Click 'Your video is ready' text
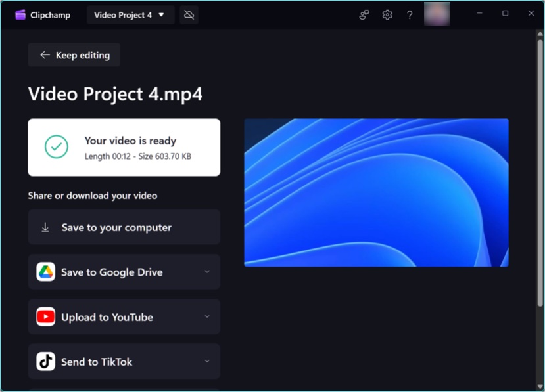This screenshot has height=392, width=545. [x=130, y=141]
